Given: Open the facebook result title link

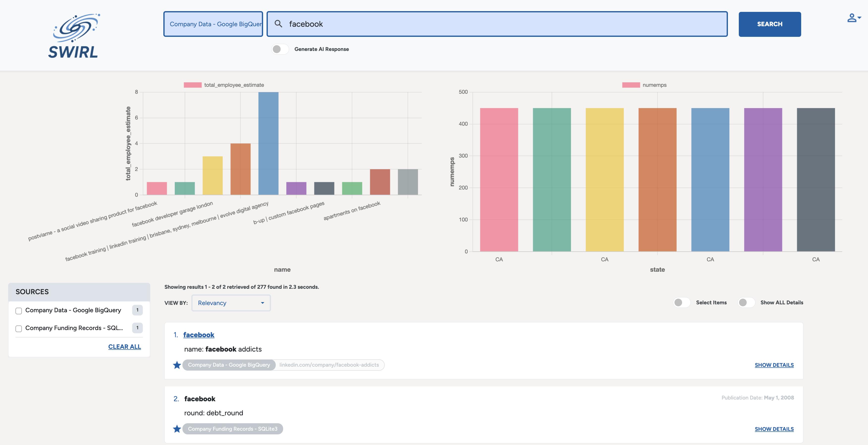Looking at the screenshot, I should click(x=198, y=335).
